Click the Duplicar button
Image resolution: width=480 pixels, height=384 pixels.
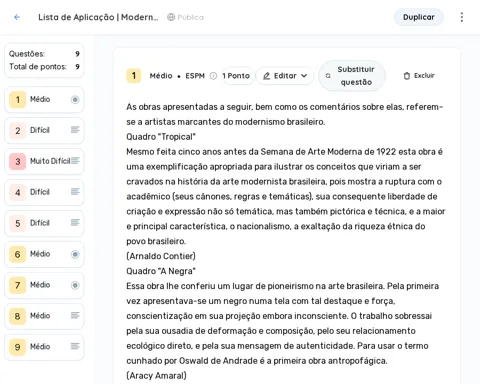[x=419, y=17]
